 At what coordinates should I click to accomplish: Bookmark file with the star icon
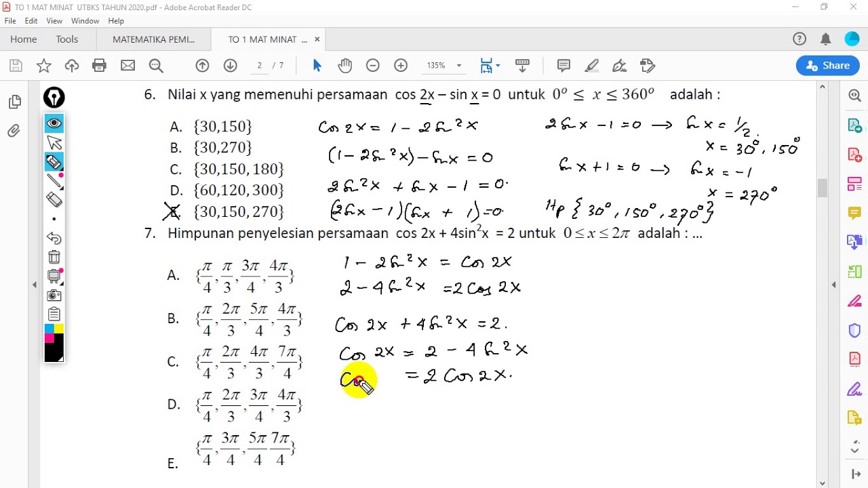(x=43, y=66)
